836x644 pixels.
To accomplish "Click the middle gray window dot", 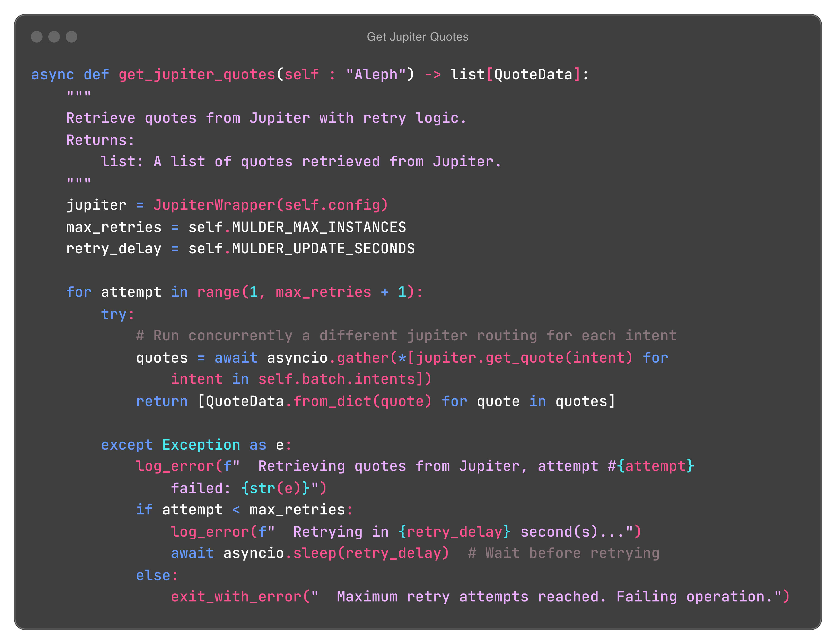I will coord(54,37).
